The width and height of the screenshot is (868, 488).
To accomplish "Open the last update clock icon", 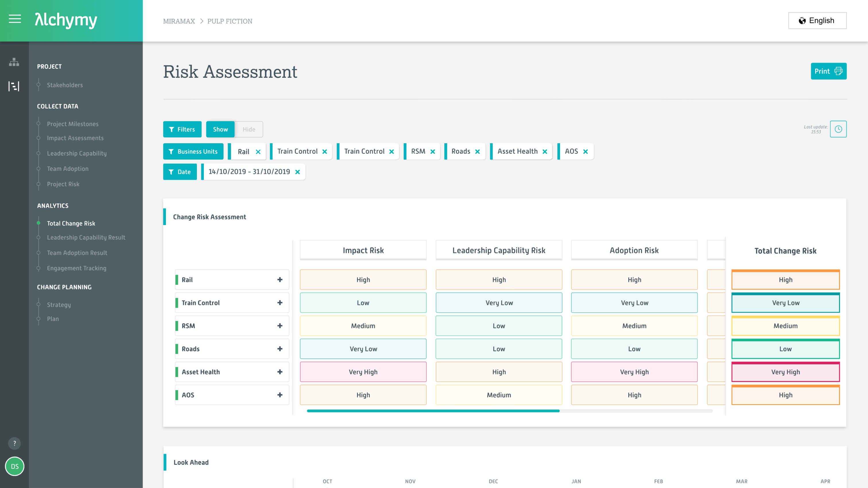I will (x=839, y=129).
